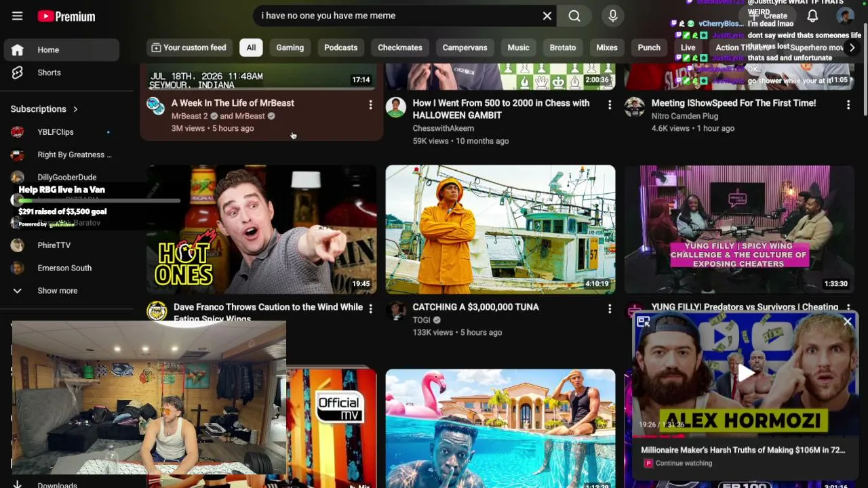Open the account avatar menu
The width and height of the screenshot is (868, 488).
(x=845, y=16)
